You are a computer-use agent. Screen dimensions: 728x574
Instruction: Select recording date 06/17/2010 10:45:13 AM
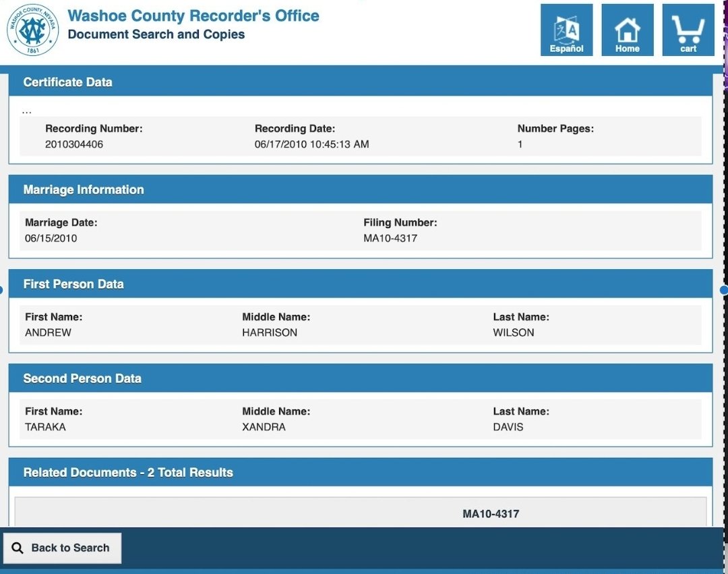[311, 144]
